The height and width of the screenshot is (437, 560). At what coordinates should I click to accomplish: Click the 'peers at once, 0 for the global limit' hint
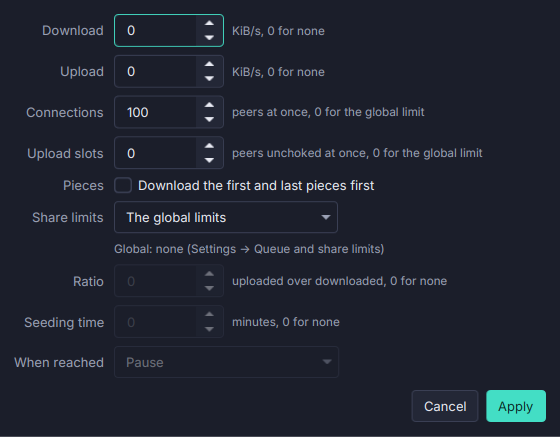[x=328, y=112]
